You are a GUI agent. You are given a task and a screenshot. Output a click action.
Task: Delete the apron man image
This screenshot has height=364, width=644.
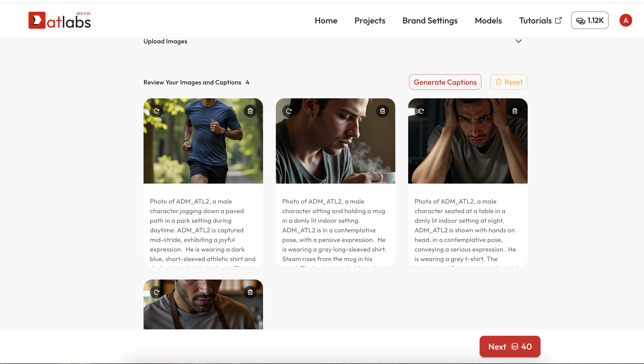(x=250, y=292)
